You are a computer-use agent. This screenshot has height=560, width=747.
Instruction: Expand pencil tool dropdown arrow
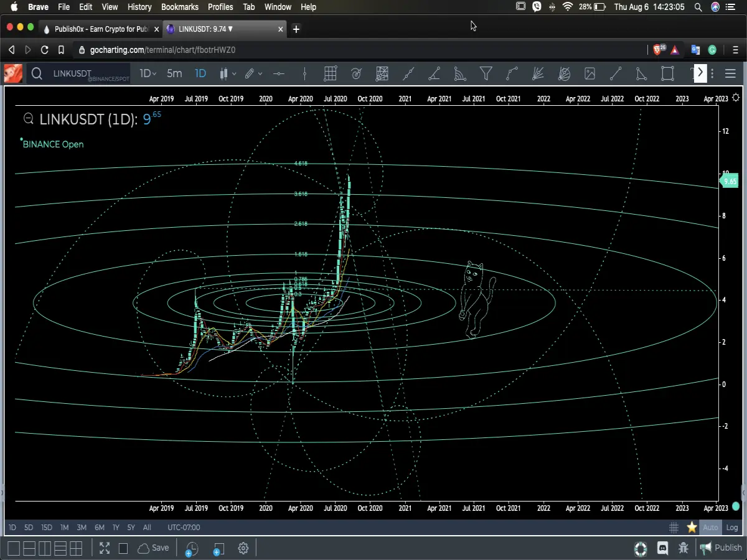[x=260, y=73]
